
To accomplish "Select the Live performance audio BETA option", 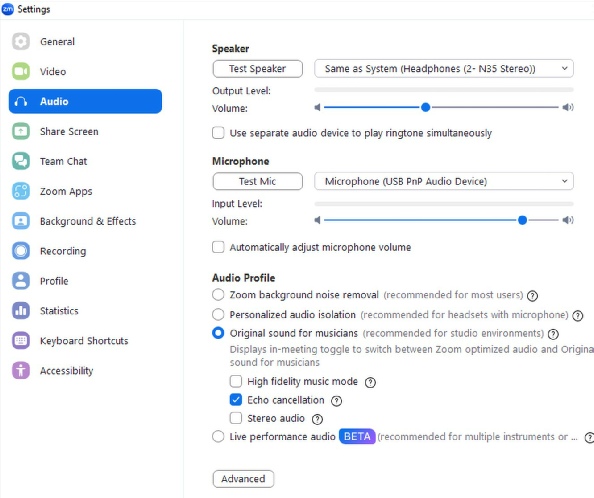I will [218, 437].
